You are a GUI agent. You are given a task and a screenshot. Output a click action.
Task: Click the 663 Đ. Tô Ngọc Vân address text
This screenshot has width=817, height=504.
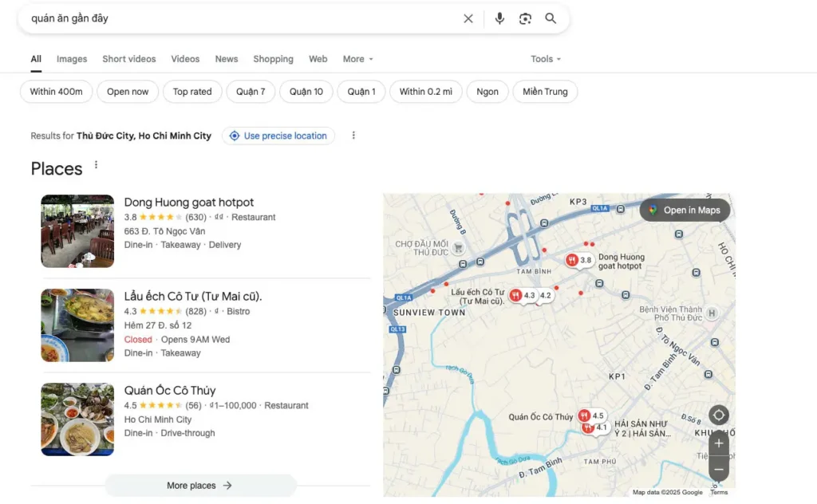[x=164, y=231]
